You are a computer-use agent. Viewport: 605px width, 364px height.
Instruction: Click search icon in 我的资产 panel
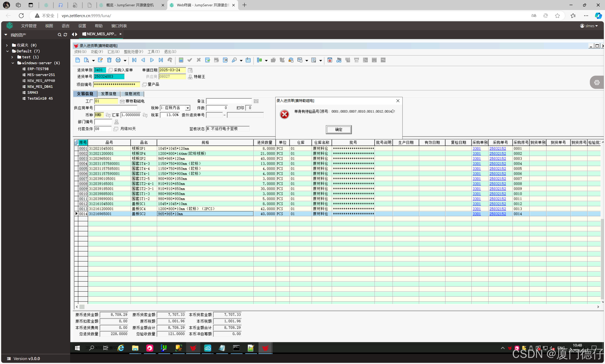click(59, 35)
